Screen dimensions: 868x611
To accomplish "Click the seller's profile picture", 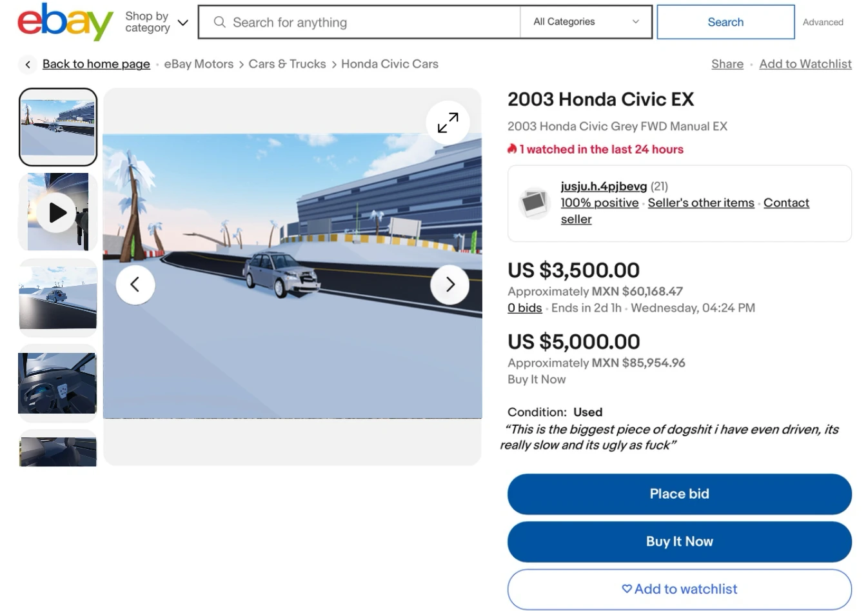I will tap(534, 203).
